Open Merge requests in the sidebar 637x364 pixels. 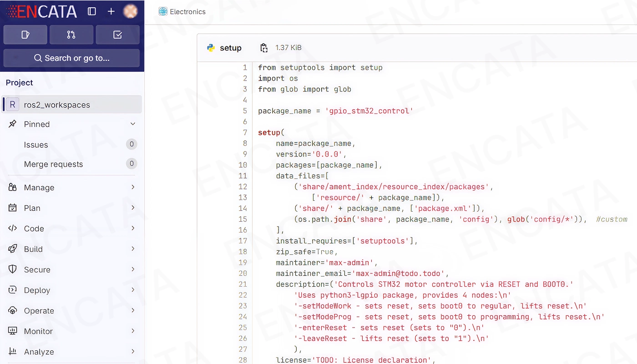tap(53, 164)
